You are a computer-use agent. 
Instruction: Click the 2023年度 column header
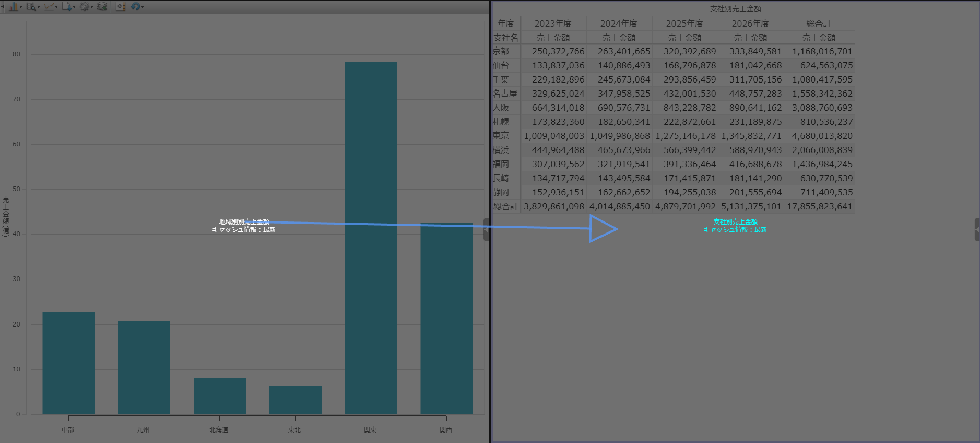[x=553, y=24]
